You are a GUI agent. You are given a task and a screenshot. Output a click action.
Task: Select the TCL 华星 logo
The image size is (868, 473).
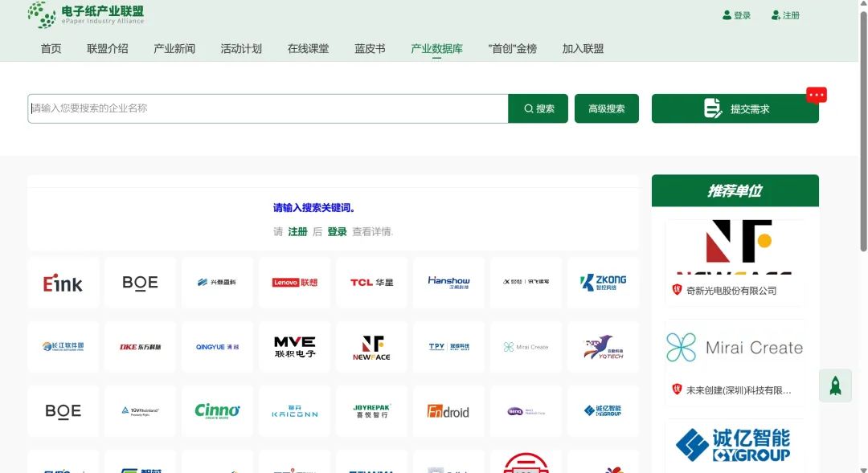pos(371,282)
